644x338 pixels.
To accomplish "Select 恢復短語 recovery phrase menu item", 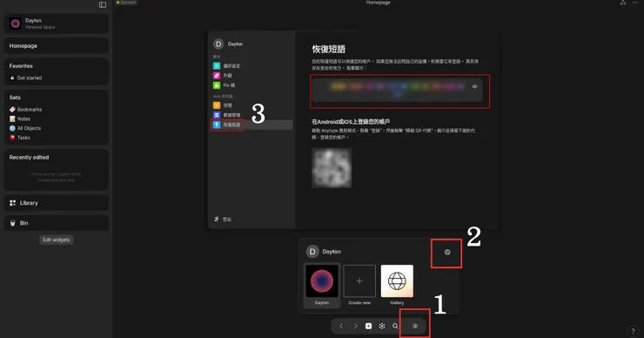I will click(x=252, y=125).
